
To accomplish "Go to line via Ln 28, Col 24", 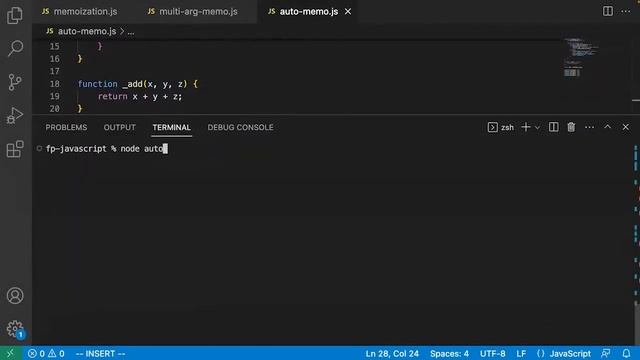I will 392,353.
